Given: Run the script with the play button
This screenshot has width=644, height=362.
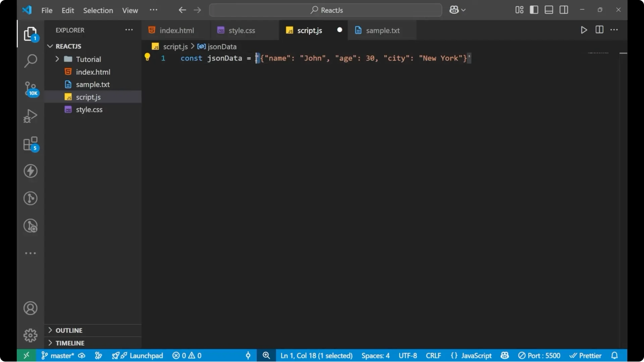Looking at the screenshot, I should 584,30.
